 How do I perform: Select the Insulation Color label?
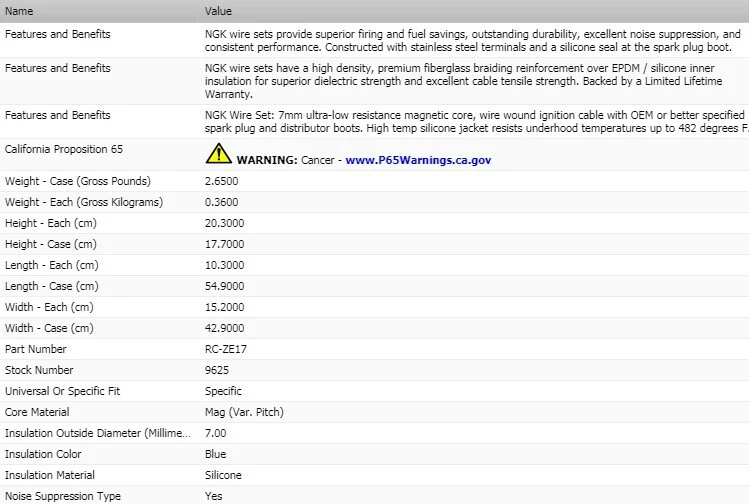coord(43,454)
